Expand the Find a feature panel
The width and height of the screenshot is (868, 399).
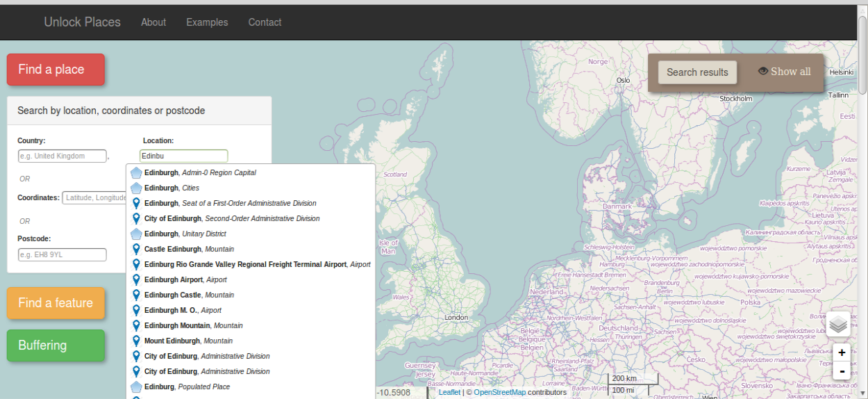pyautogui.click(x=56, y=303)
